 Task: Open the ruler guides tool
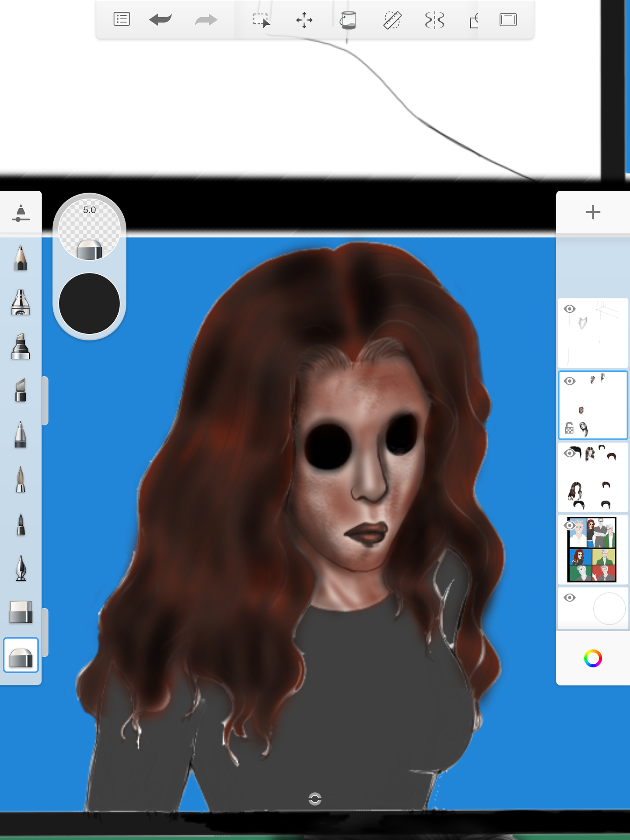tap(392, 20)
